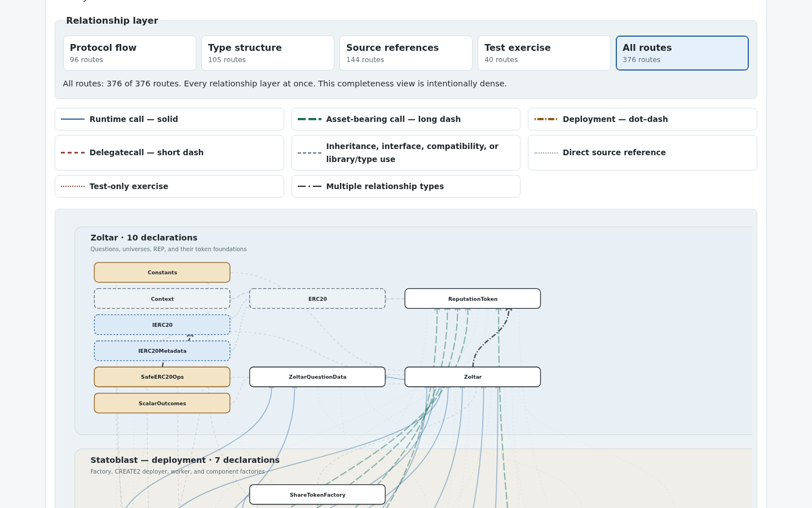Image resolution: width=812 pixels, height=508 pixels.
Task: Click Statoblast deployment 7 declarations heading
Action: pyautogui.click(x=185, y=460)
